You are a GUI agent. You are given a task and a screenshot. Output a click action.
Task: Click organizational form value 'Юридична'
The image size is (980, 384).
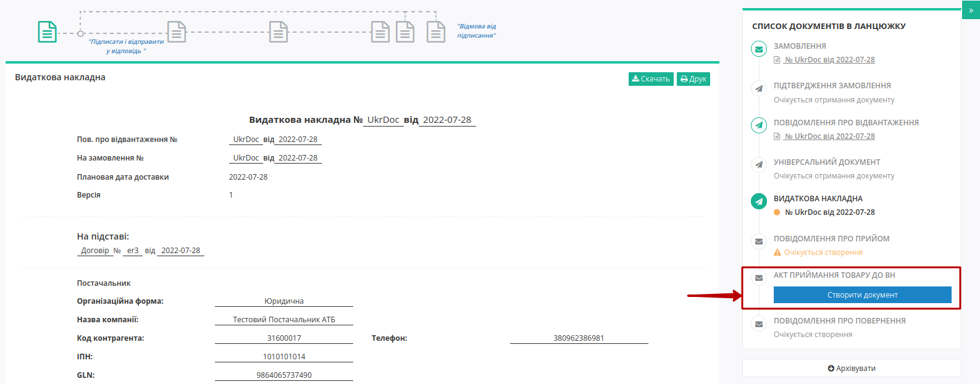coord(284,301)
